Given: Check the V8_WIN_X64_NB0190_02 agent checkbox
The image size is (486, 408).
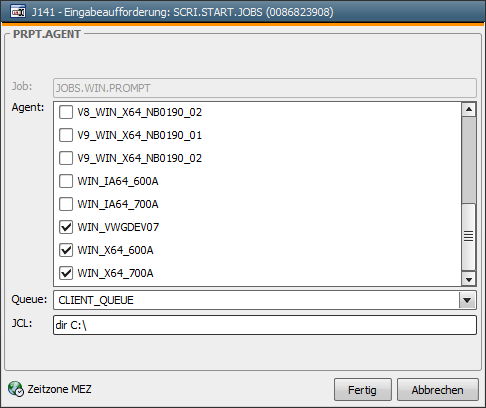Looking at the screenshot, I should pyautogui.click(x=66, y=112).
